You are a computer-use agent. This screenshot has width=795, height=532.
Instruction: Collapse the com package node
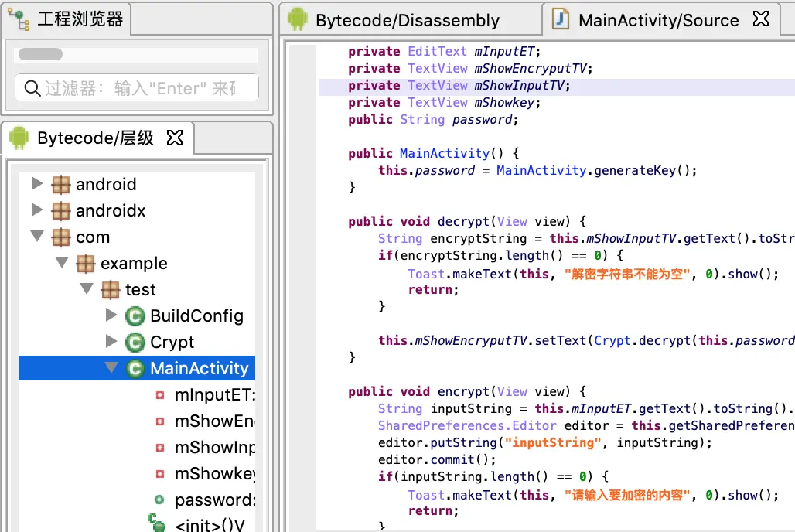point(37,237)
